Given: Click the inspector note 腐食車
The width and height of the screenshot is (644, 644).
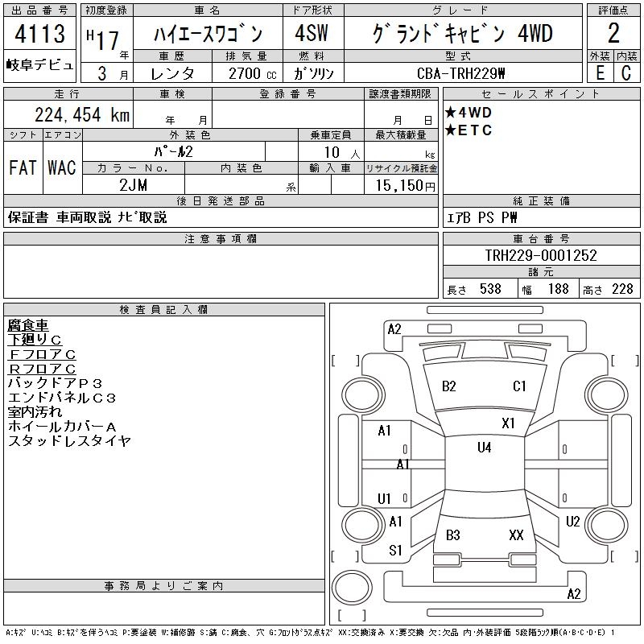Looking at the screenshot, I should (x=28, y=325).
